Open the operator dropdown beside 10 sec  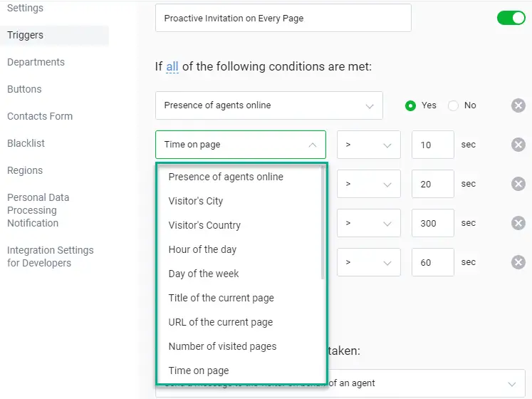click(x=368, y=145)
